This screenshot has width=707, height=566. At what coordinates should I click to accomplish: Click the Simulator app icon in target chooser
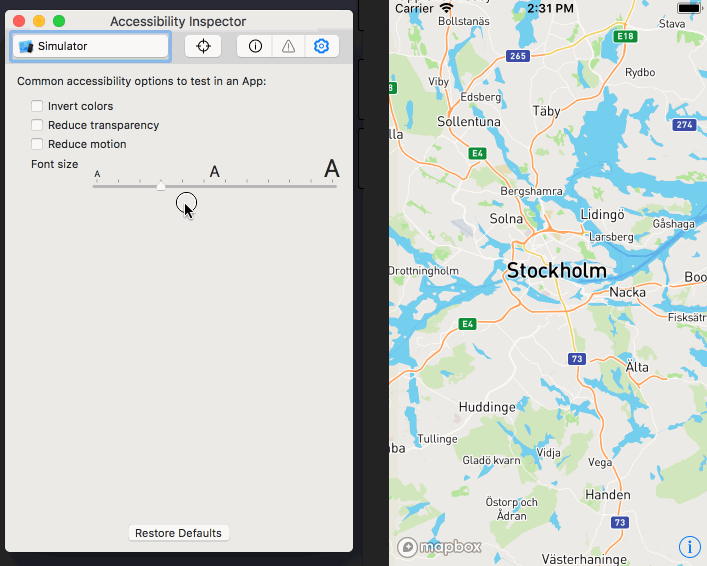26,46
